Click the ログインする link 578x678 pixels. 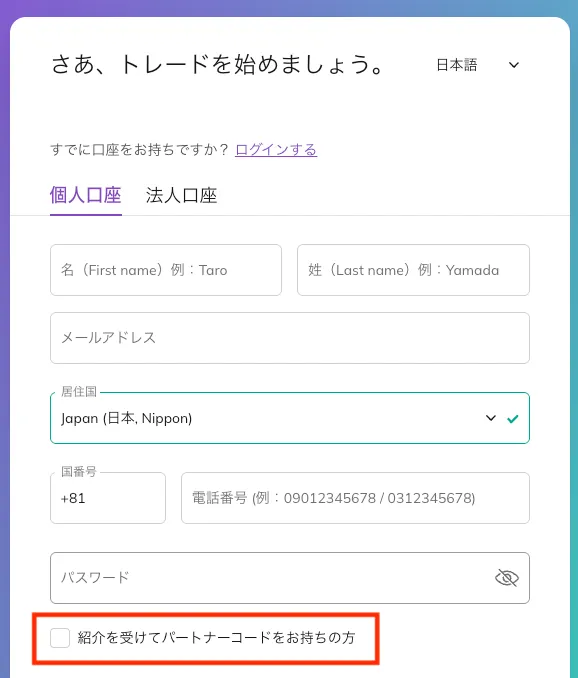click(x=276, y=150)
